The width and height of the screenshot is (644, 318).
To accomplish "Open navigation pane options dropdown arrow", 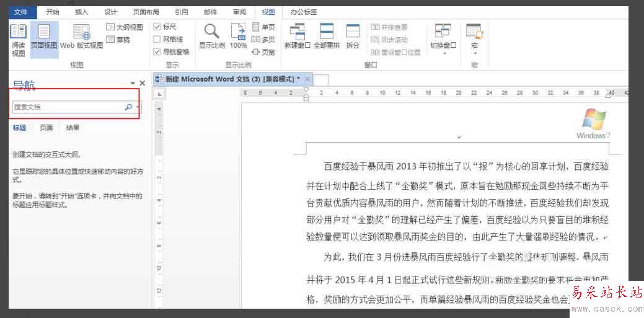I will click(133, 84).
